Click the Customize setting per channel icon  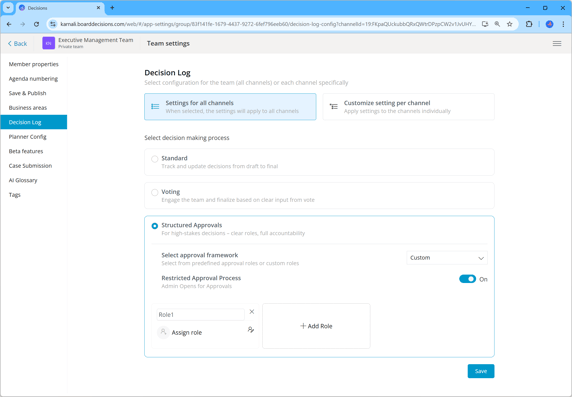333,107
